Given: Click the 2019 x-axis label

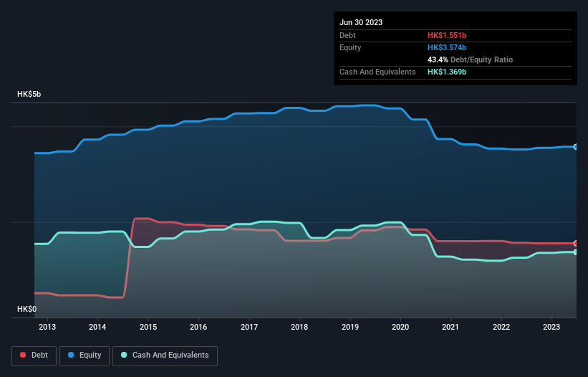Looking at the screenshot, I should 350,327.
